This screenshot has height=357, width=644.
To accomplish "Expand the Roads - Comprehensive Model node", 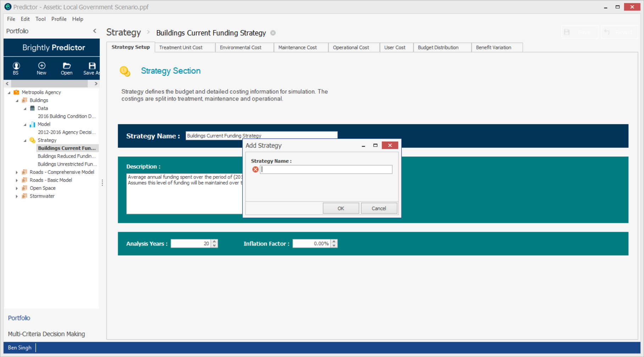I will [17, 172].
